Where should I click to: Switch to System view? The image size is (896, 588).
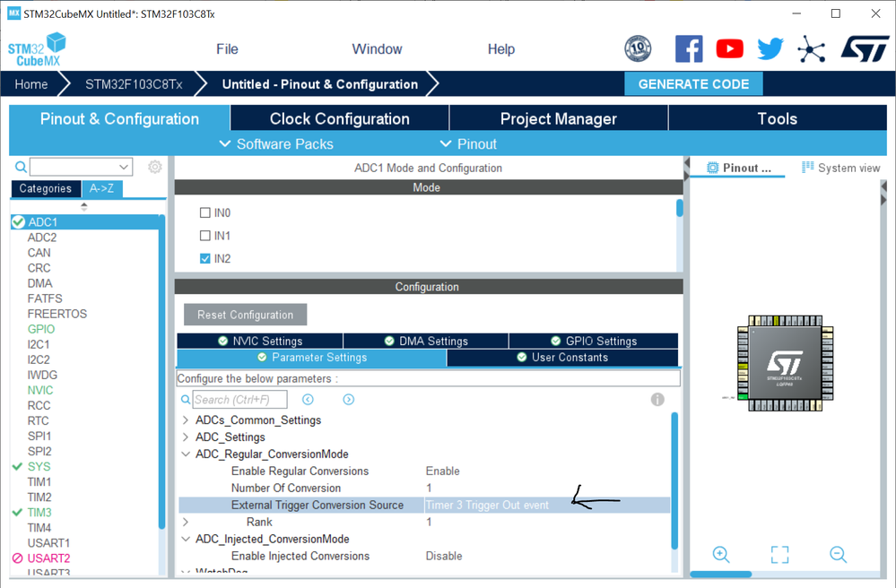click(x=840, y=168)
